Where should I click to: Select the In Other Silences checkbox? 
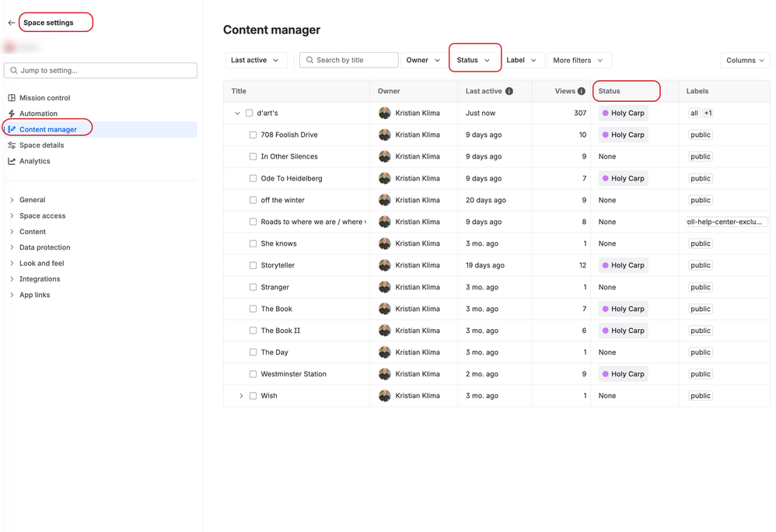(x=253, y=156)
